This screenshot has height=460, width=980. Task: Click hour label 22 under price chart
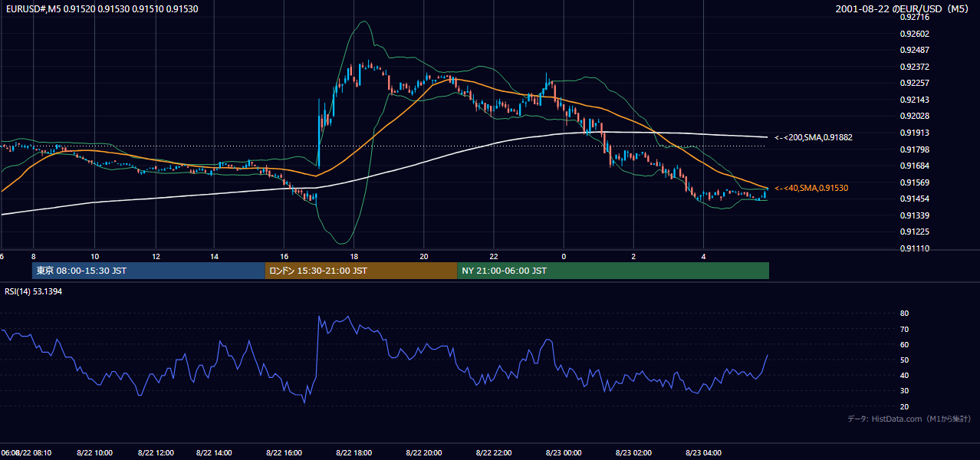pos(494,256)
